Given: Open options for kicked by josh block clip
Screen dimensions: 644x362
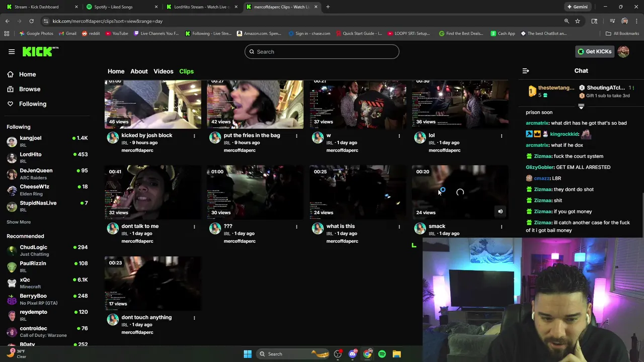Looking at the screenshot, I should (x=194, y=136).
